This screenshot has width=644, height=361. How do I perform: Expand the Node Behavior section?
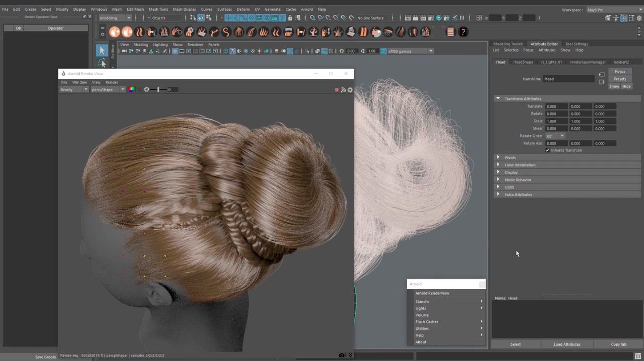(567, 180)
